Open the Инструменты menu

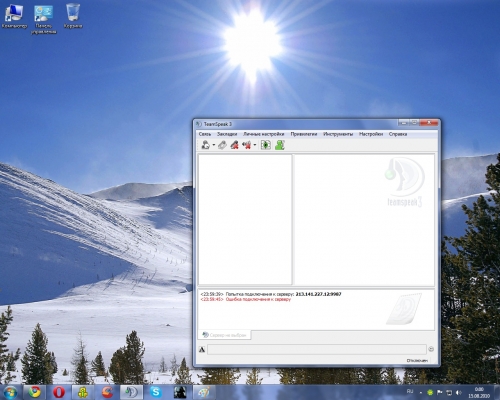click(x=338, y=134)
